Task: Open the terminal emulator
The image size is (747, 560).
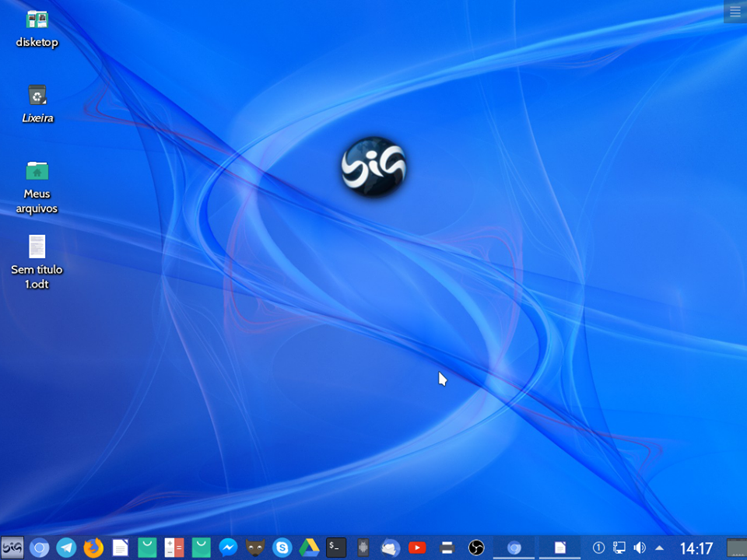Action: (x=335, y=547)
